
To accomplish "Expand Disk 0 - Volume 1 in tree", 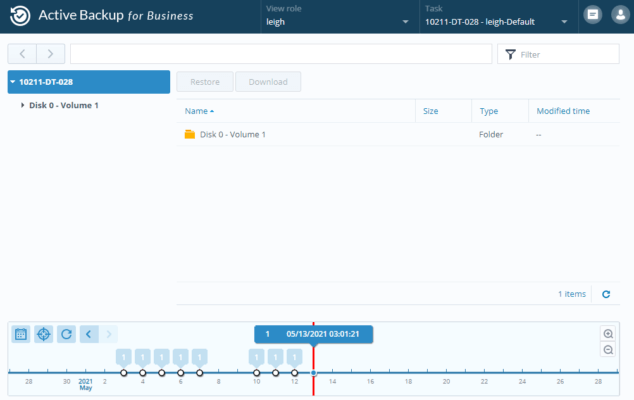I will point(22,105).
